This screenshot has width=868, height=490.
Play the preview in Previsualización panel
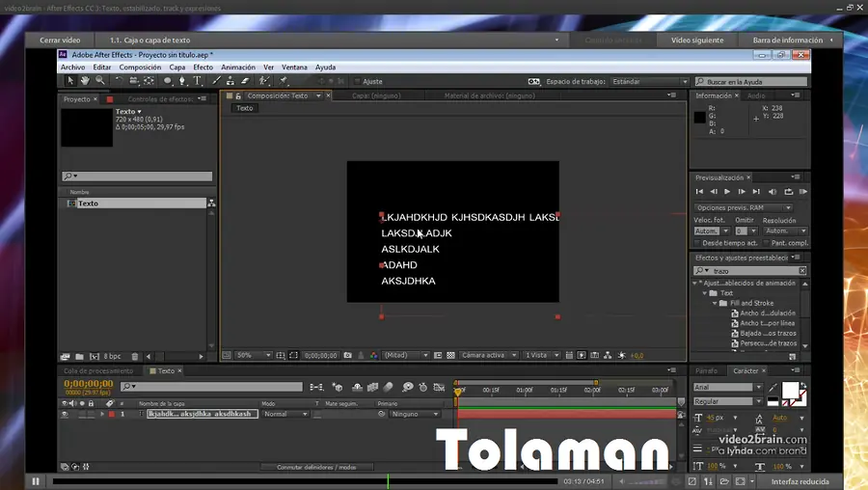pos(727,192)
